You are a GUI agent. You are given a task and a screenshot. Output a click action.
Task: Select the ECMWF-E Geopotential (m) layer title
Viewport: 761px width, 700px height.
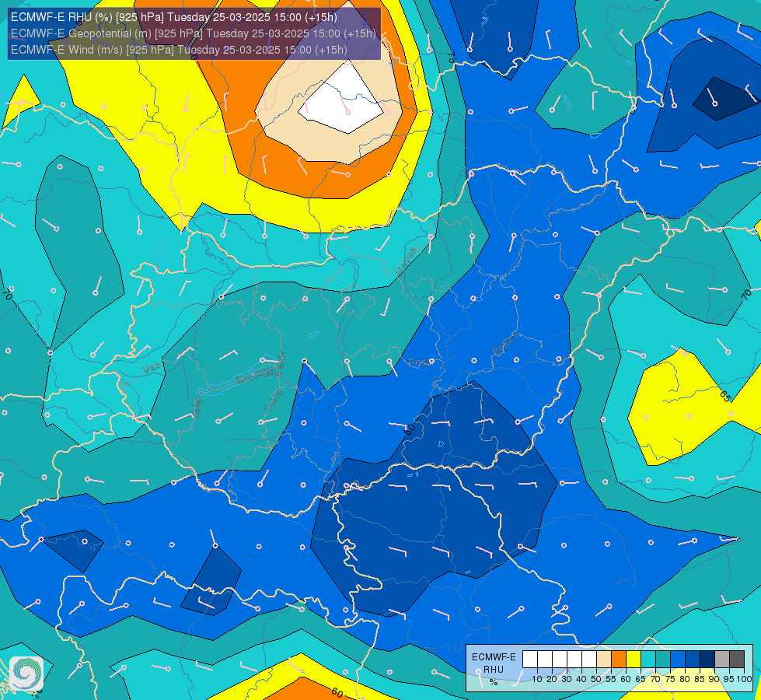(193, 33)
